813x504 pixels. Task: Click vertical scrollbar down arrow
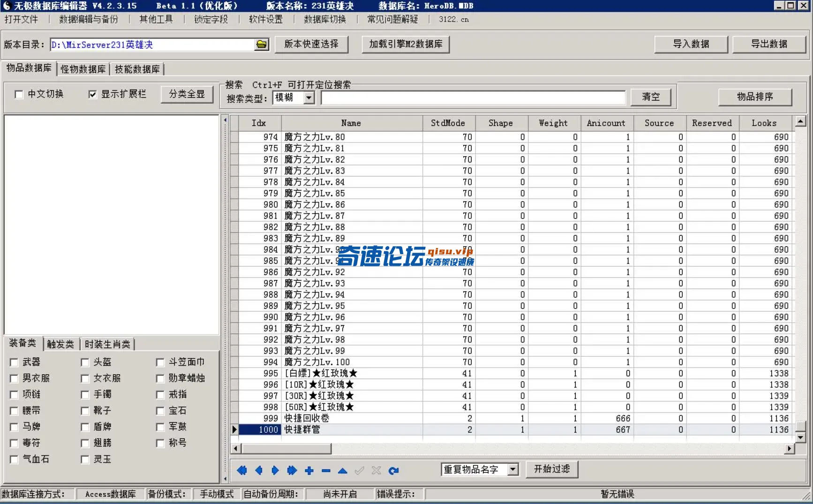click(800, 437)
